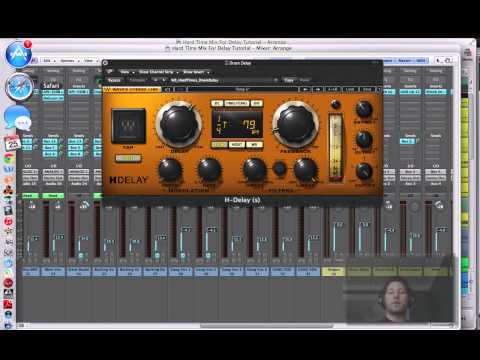Open the App Store from the dock

click(18, 55)
